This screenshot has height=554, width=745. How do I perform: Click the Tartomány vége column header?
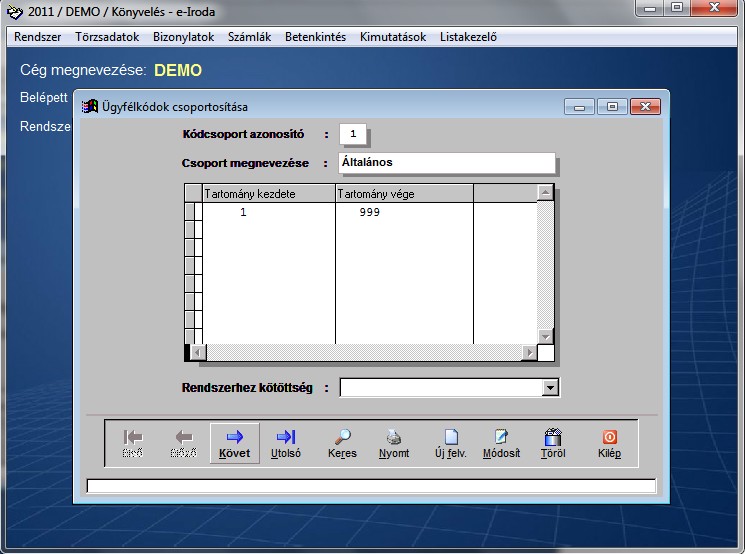tap(404, 193)
